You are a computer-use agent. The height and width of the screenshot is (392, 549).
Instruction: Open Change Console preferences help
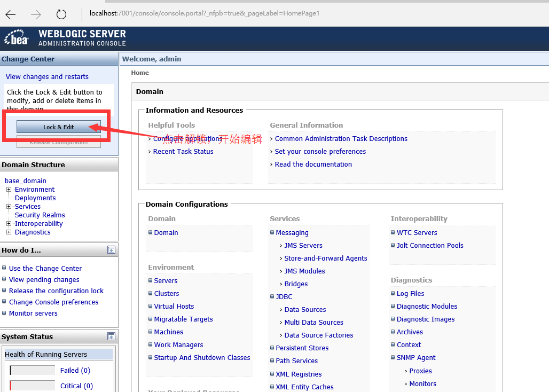click(53, 302)
